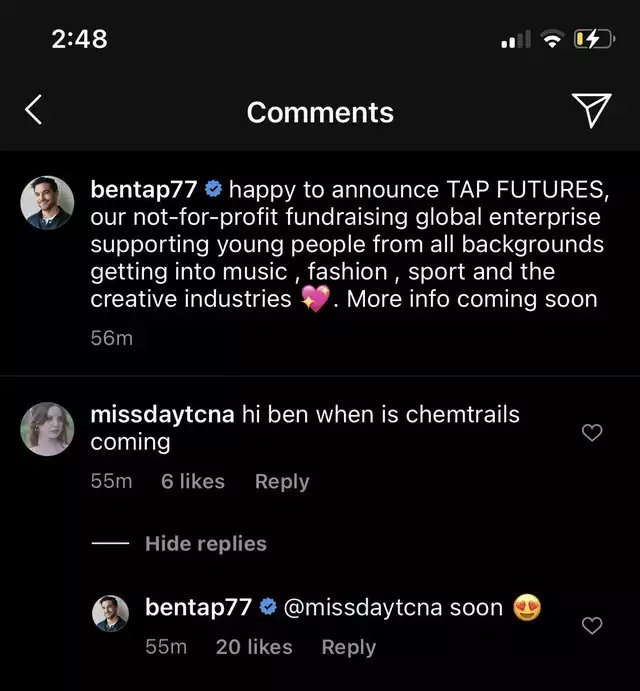Screen dimensions: 640x691
Task: Tap the missdaytcna username on comment
Action: pos(162,414)
